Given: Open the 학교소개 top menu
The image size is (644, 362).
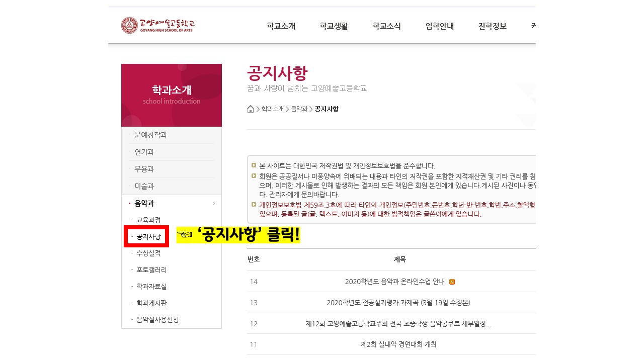Looking at the screenshot, I should [x=281, y=26].
